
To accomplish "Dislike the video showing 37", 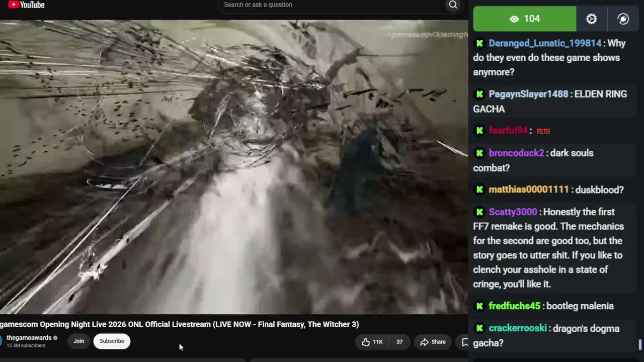I will tap(399, 342).
